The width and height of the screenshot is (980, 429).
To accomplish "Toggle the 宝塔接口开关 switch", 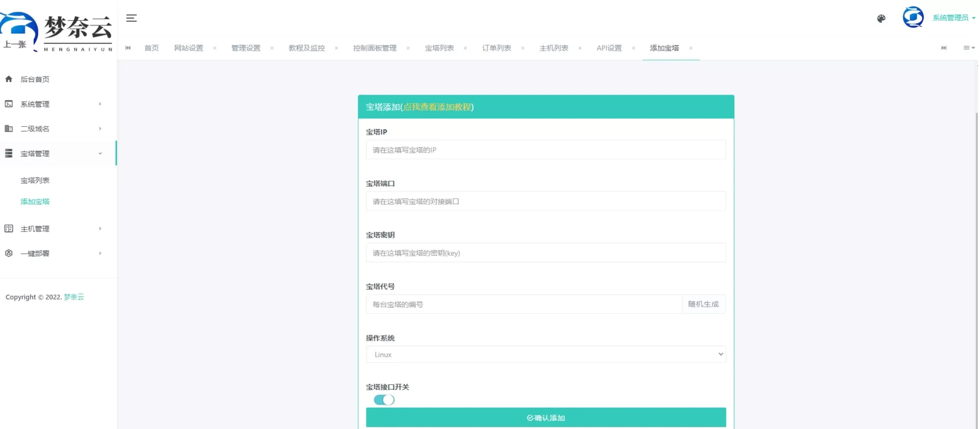I will [x=384, y=400].
